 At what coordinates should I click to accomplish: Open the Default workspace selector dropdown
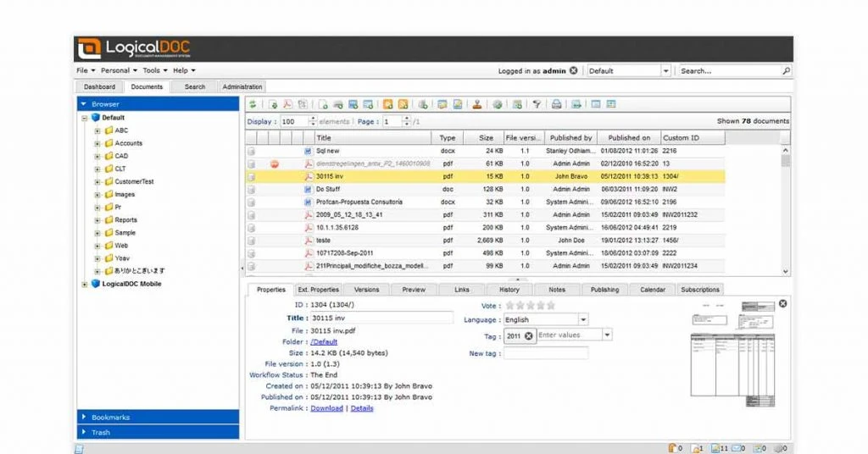[x=666, y=71]
